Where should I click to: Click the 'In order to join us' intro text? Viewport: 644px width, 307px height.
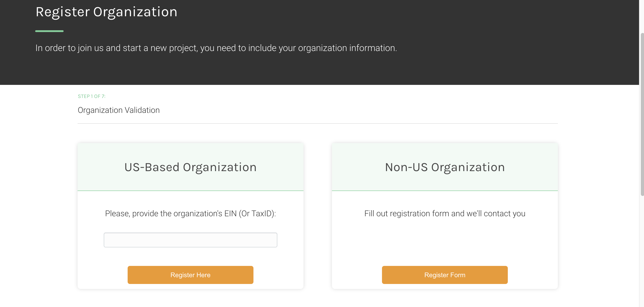coord(216,48)
